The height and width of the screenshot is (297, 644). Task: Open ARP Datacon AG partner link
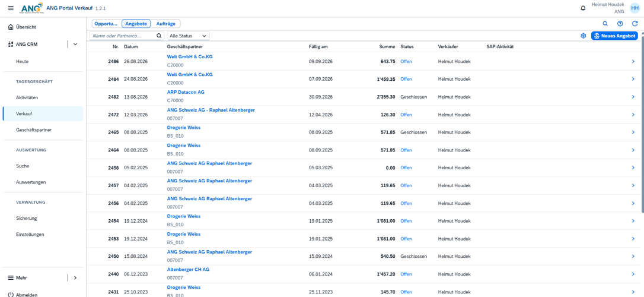(186, 92)
